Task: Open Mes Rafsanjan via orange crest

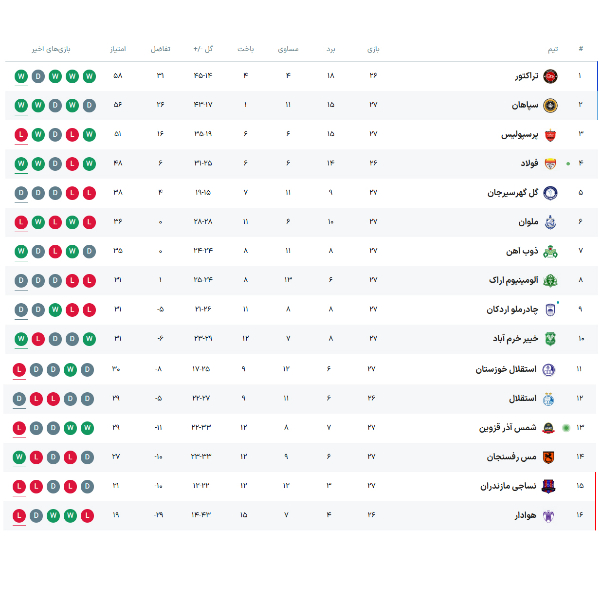Action: [x=548, y=457]
